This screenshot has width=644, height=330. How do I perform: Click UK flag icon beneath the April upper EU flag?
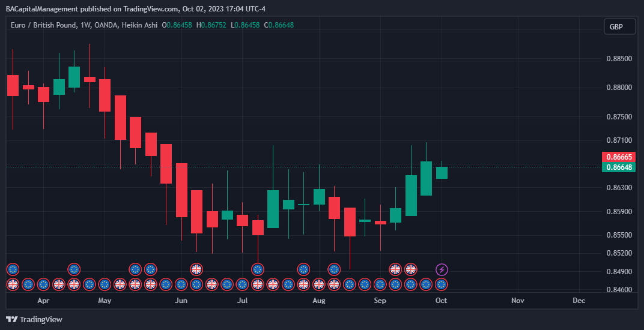click(74, 284)
